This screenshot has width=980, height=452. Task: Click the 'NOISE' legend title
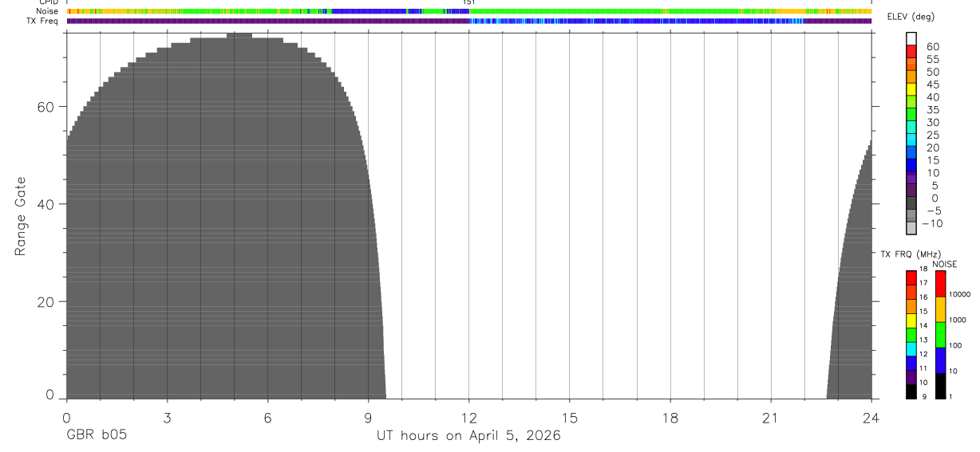(x=944, y=264)
